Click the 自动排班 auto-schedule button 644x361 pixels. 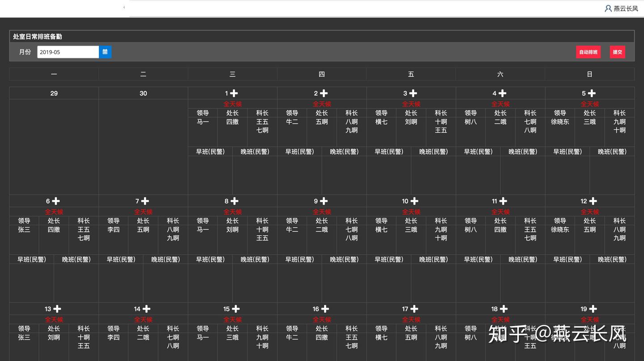pos(588,52)
